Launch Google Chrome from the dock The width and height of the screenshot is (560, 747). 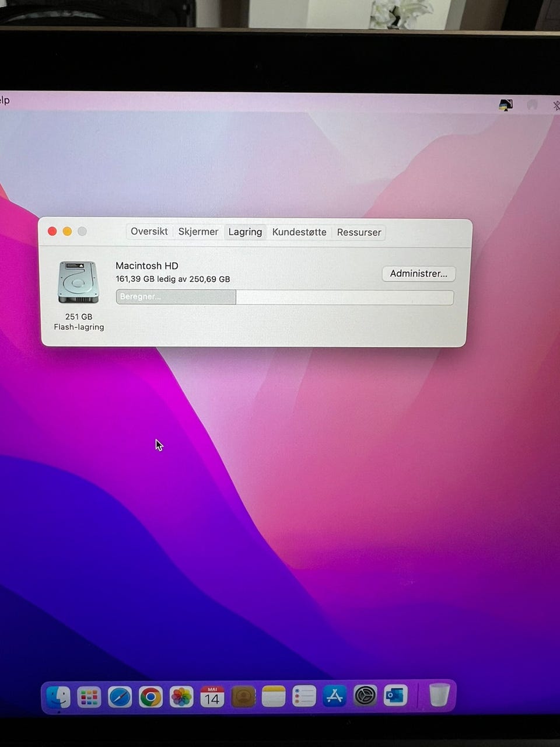coord(150,697)
